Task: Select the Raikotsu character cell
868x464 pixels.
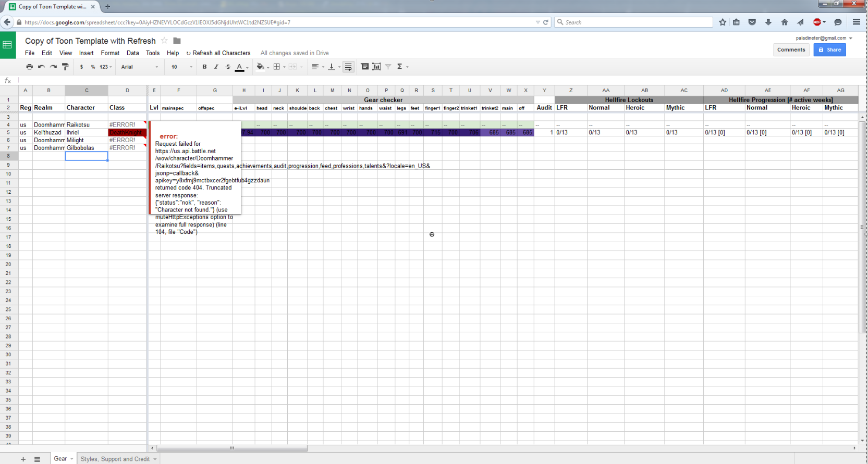Action: [x=87, y=125]
